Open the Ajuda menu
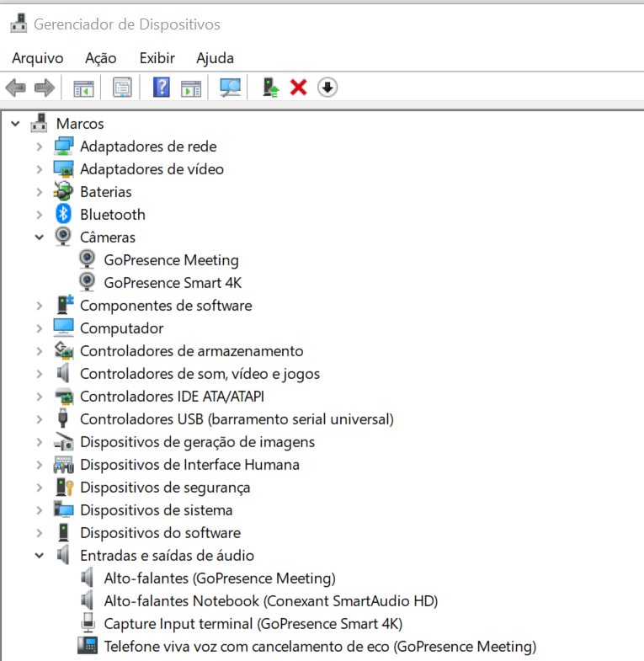Screen dimensions: 644x661 point(215,58)
